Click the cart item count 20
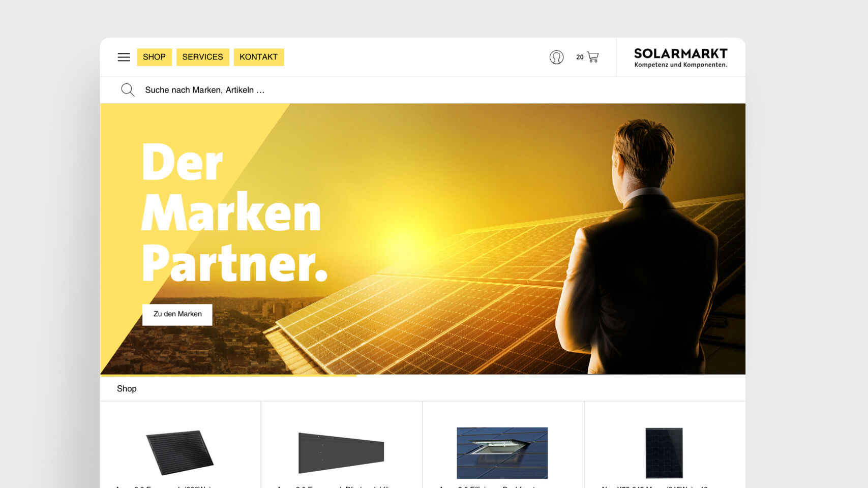Screen dimensions: 868x488 click(x=580, y=57)
